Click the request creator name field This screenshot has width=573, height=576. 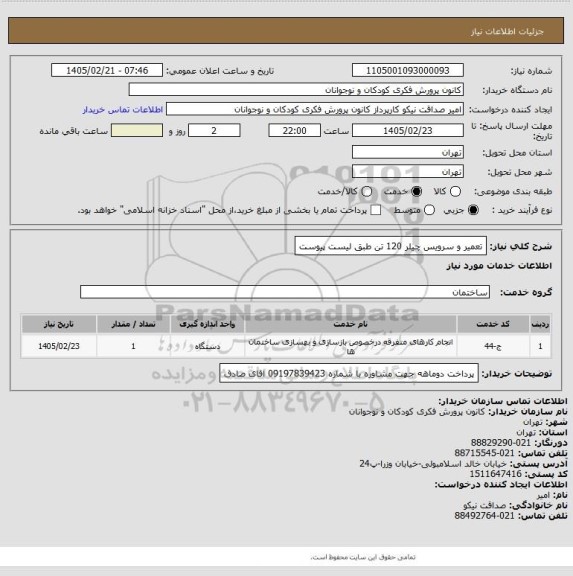315,109
